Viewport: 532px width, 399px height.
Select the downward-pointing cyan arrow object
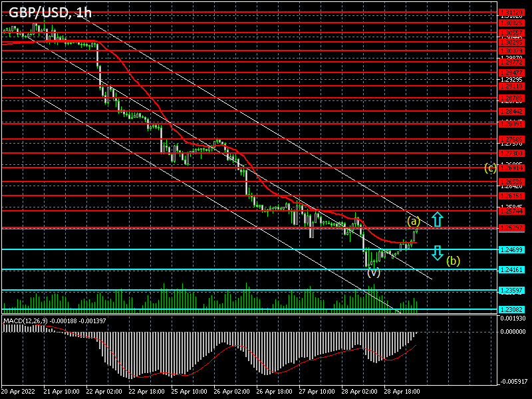tap(438, 253)
